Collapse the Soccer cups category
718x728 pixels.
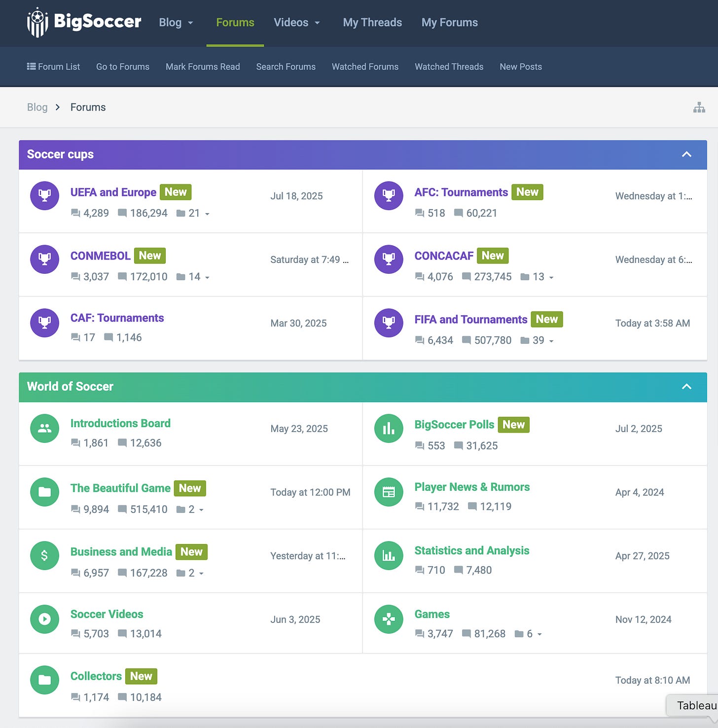coord(686,154)
